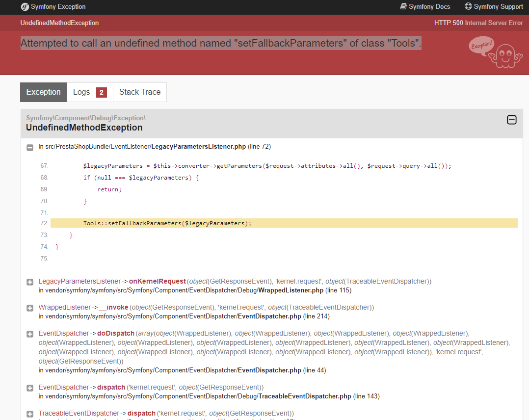529x420 pixels.
Task: Expand the EventDispatcher dispatch trace entry
Action: coord(30,388)
